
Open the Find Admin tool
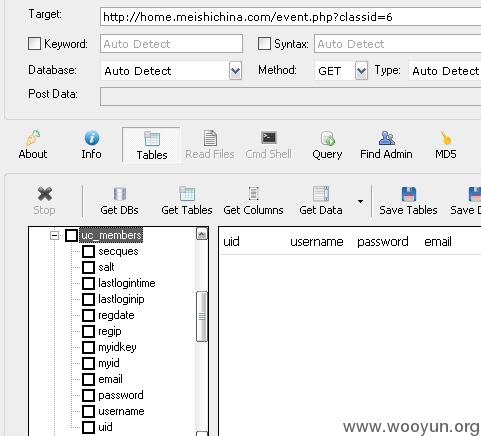[387, 138]
